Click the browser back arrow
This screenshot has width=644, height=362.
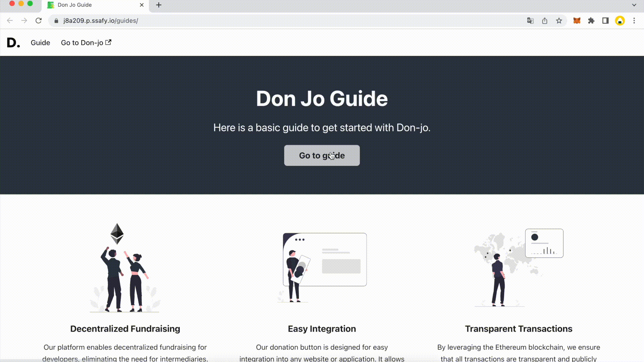[x=10, y=20]
